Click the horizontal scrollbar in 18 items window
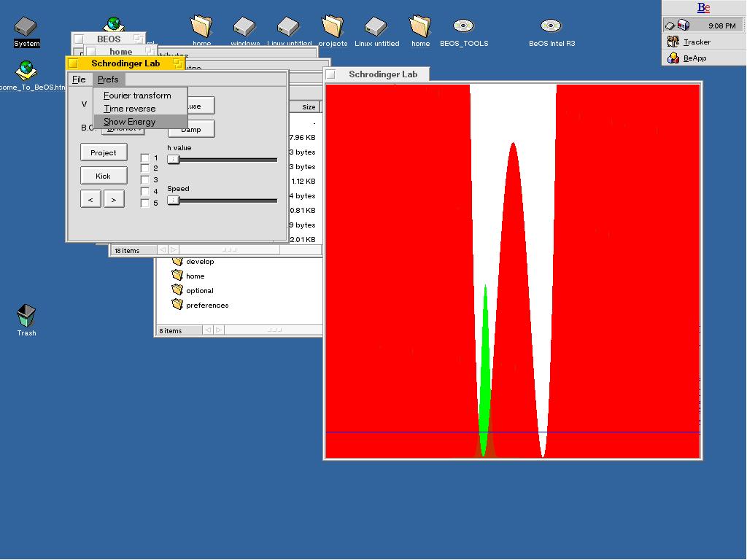The height and width of the screenshot is (560, 747). point(228,250)
